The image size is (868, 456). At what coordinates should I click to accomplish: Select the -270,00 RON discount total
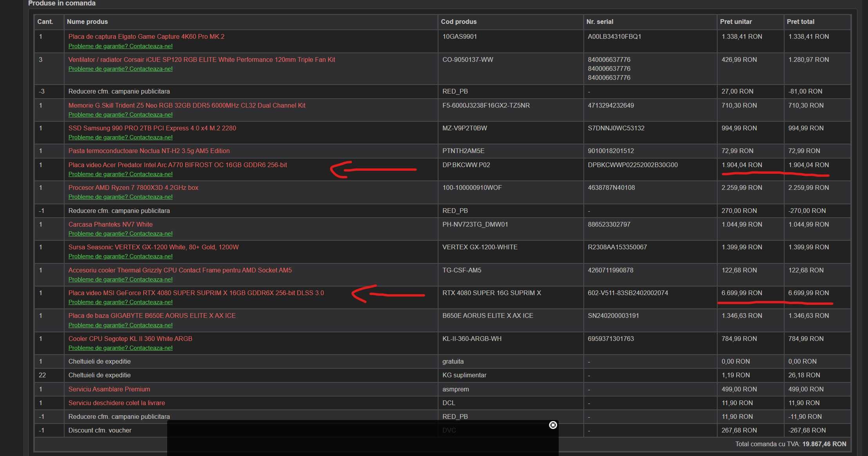point(807,211)
